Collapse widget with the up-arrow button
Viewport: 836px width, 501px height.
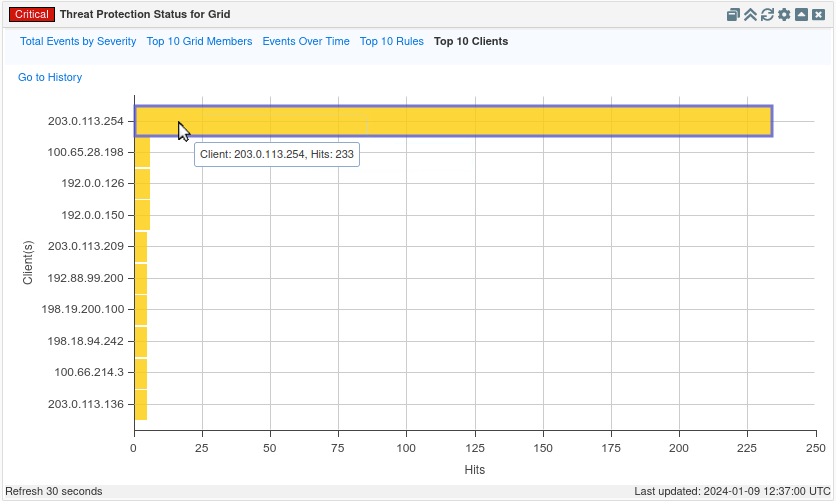[x=801, y=15]
